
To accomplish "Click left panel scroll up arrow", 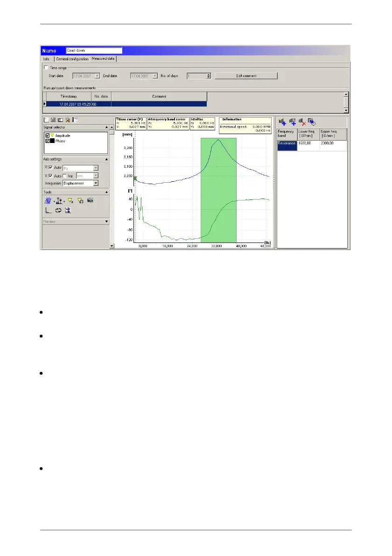I will pyautogui.click(x=112, y=127).
